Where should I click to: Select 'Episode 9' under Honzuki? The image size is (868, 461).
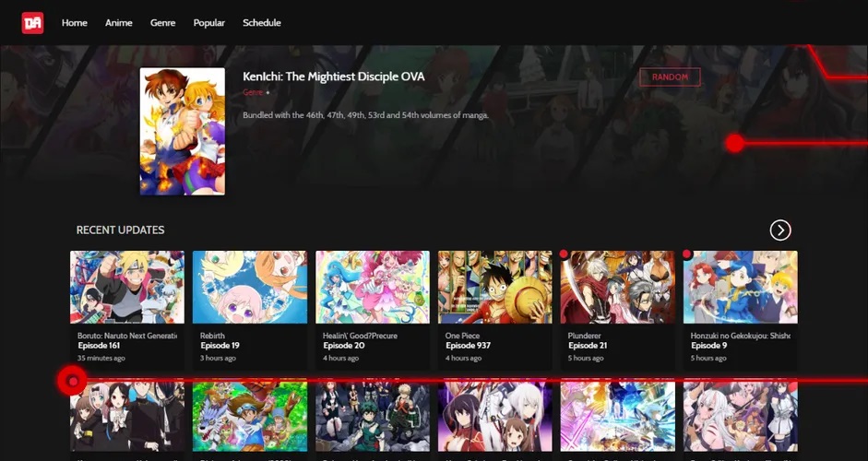tap(708, 346)
